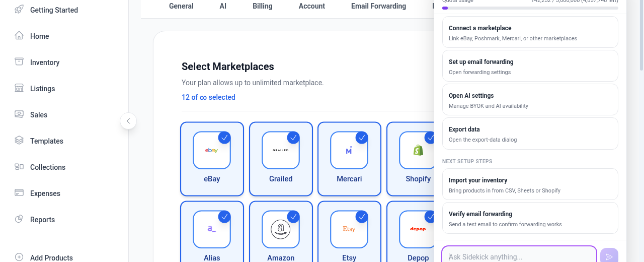Click the Add Products label in sidebar
This screenshot has width=644, height=262.
click(x=51, y=257)
